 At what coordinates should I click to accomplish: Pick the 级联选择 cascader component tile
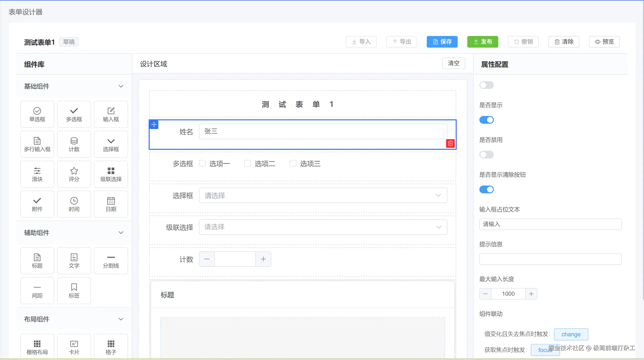(111, 174)
